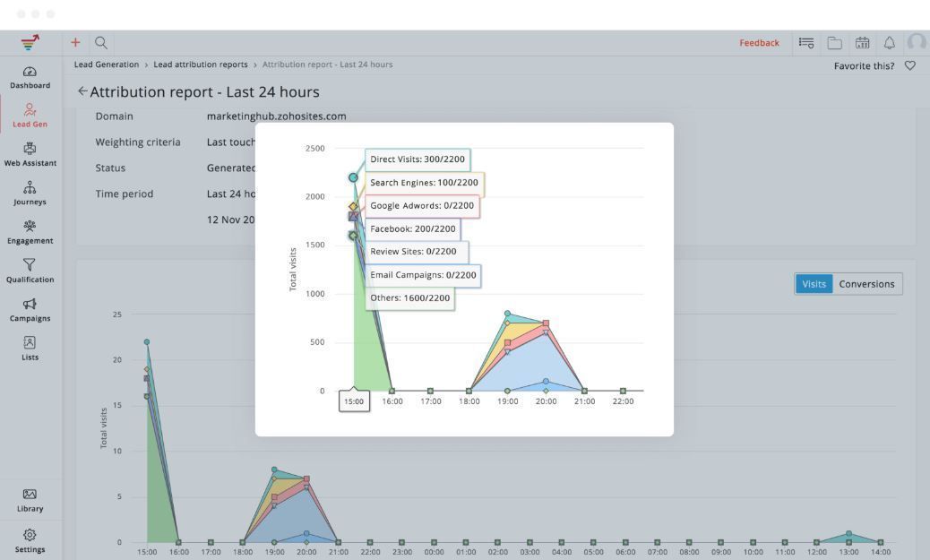Favorite this report using the heart icon
The image size is (930, 560).
coord(909,65)
